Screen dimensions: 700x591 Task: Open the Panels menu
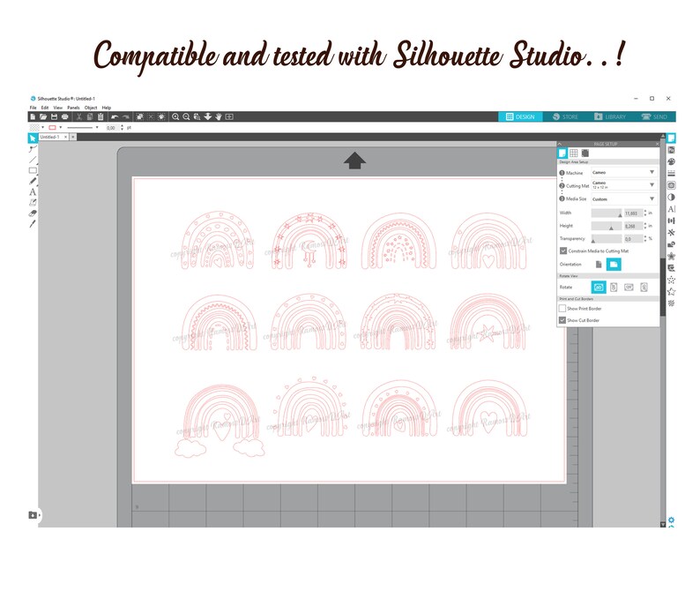(73, 108)
